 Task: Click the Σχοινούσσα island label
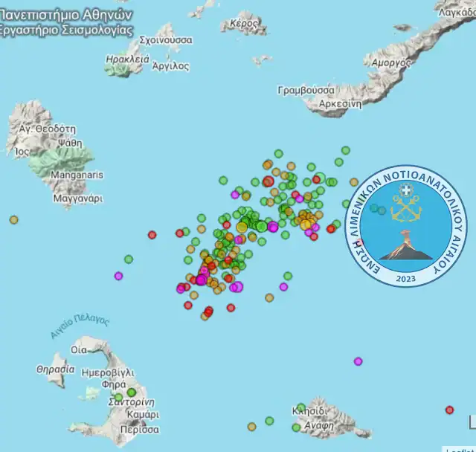(166, 39)
